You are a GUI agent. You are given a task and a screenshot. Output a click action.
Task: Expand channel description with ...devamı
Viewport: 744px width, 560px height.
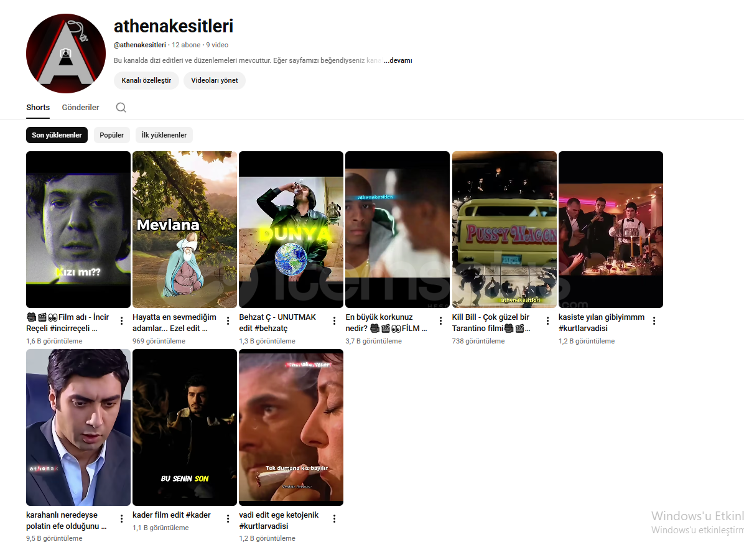tap(398, 60)
